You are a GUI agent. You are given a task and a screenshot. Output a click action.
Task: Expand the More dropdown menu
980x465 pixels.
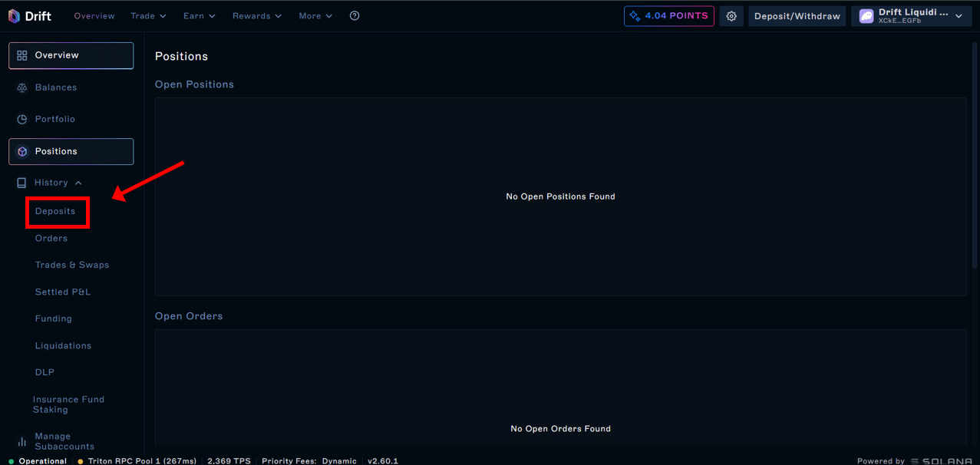[315, 16]
